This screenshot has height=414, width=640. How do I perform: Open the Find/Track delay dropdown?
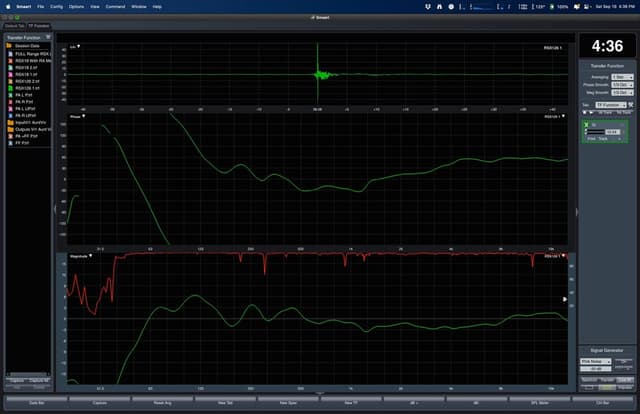[x=619, y=139]
